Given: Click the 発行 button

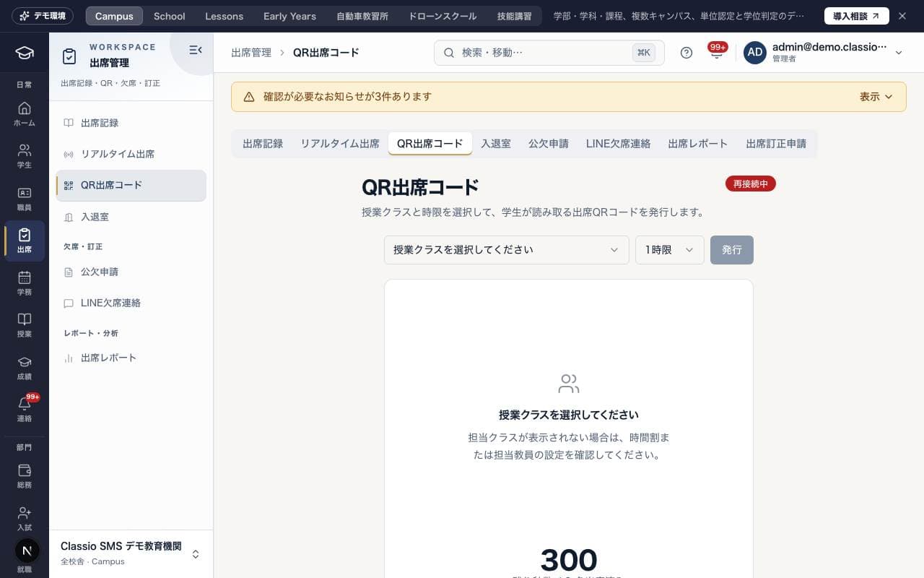Looking at the screenshot, I should tap(732, 250).
